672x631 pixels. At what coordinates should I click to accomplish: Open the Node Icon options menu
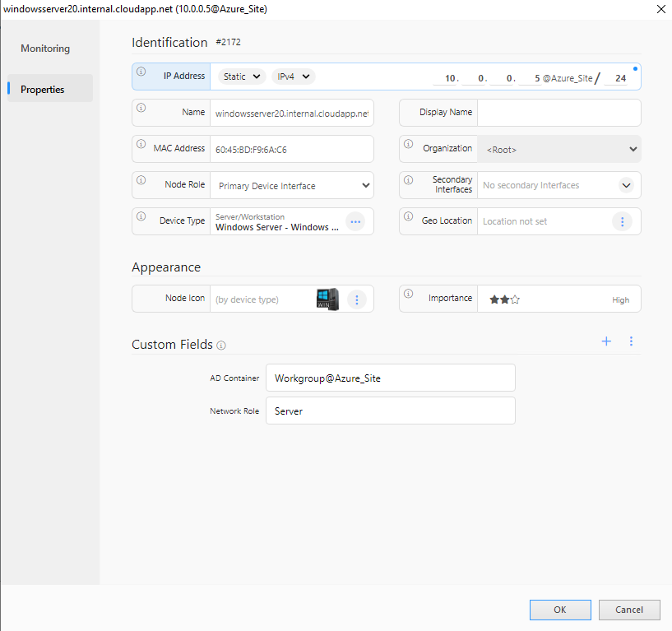coord(357,299)
